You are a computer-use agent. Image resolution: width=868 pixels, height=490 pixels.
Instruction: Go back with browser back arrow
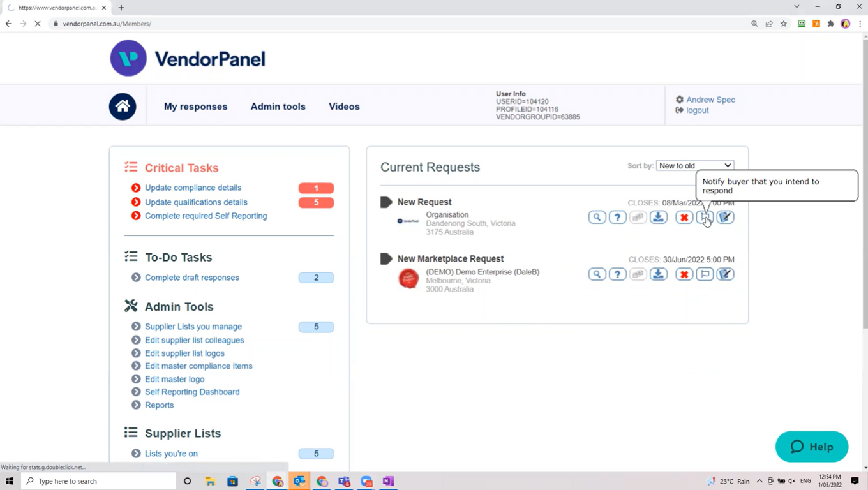[x=8, y=24]
